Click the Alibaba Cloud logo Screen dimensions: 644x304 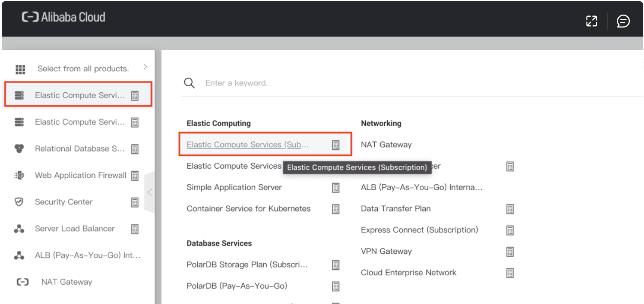coord(63,18)
